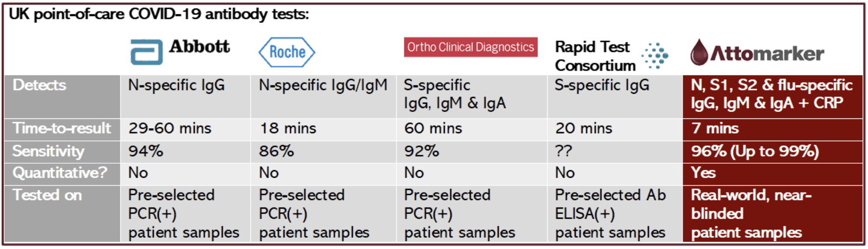This screenshot has width=868, height=249.
Task: Click the Rapid Test Consortium dotted logo
Action: pos(655,56)
